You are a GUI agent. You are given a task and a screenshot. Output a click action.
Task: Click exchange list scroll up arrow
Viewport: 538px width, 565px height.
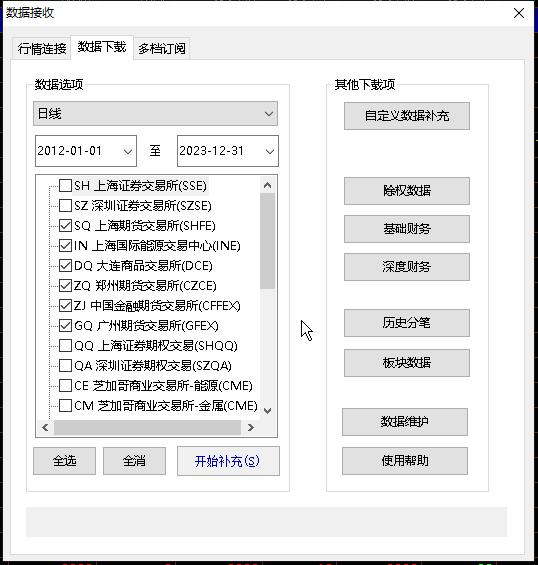tap(267, 185)
